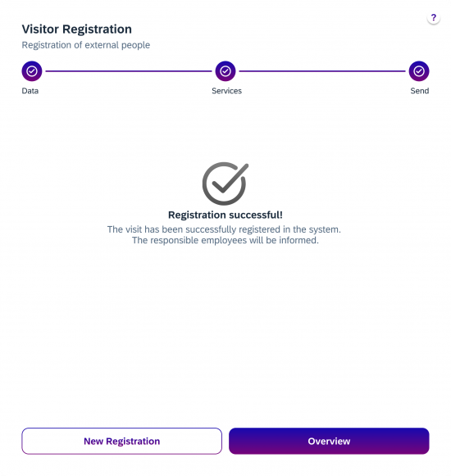Click the text line about visit registered in system
The width and height of the screenshot is (451, 476).
click(x=224, y=229)
